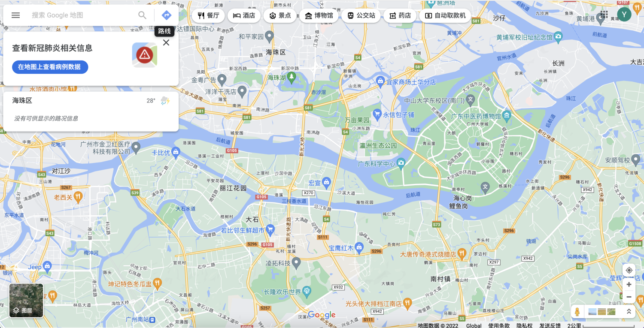The width and height of the screenshot is (644, 328).
Task: Select the 中山大学东校区 school pin
Action: [x=471, y=100]
